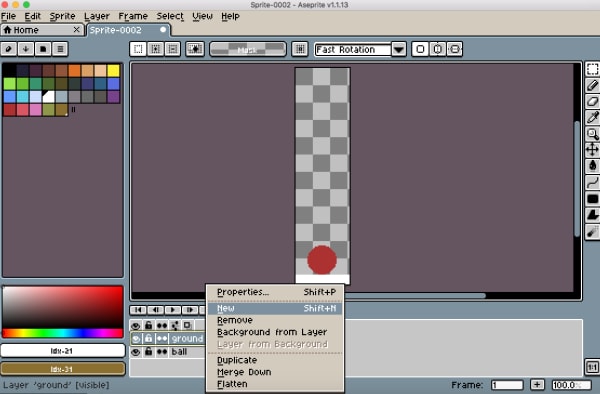Select the Blur/Jumble tool at toolbar bottom

(x=592, y=232)
